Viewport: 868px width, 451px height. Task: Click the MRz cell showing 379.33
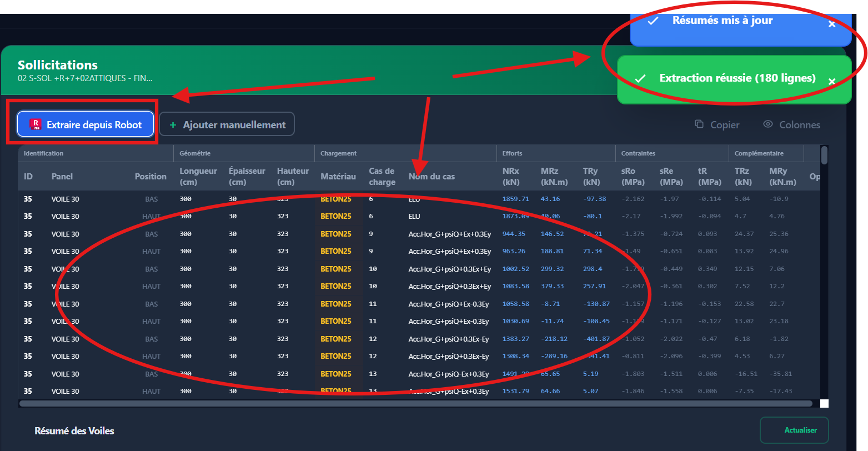[x=552, y=286]
